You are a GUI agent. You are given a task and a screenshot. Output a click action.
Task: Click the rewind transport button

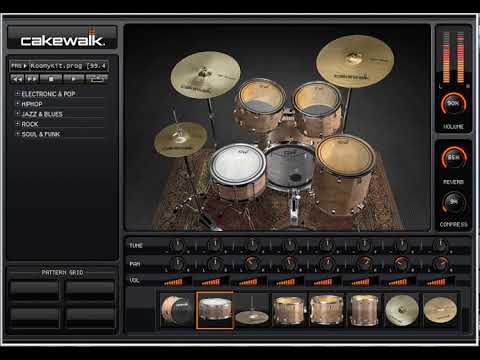click(x=17, y=79)
